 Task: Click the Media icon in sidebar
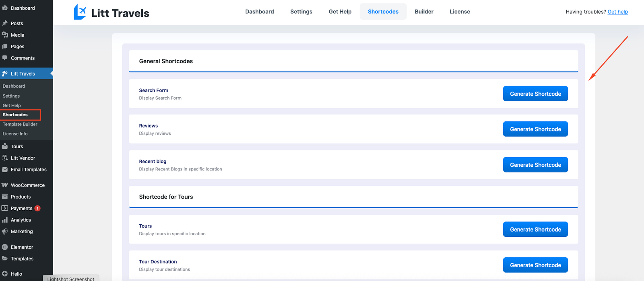coord(5,35)
